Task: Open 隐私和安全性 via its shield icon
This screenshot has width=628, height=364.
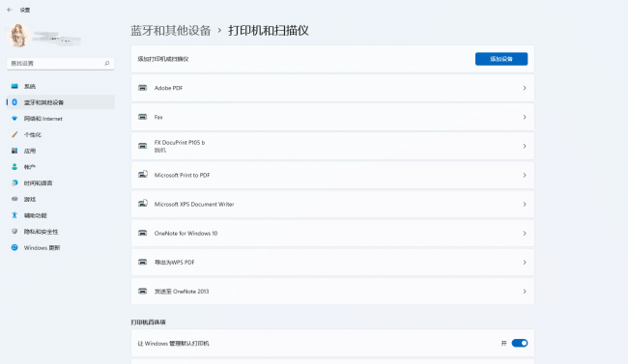Action: [x=14, y=232]
